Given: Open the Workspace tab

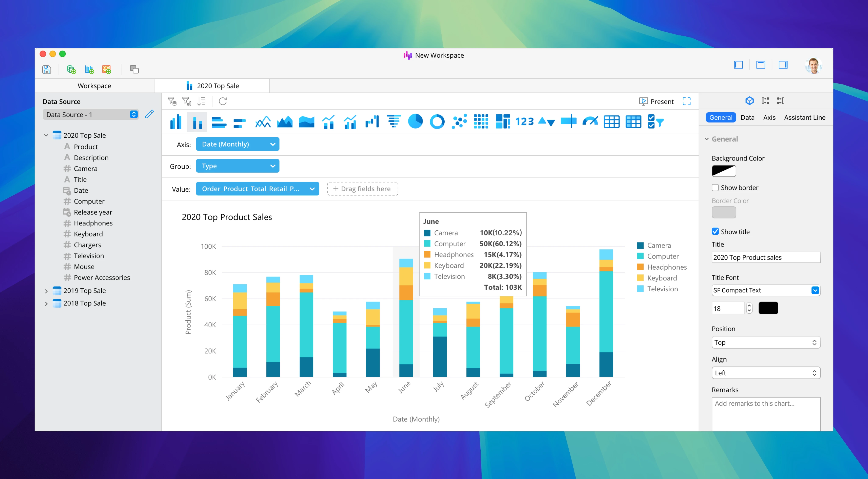Looking at the screenshot, I should pos(94,86).
